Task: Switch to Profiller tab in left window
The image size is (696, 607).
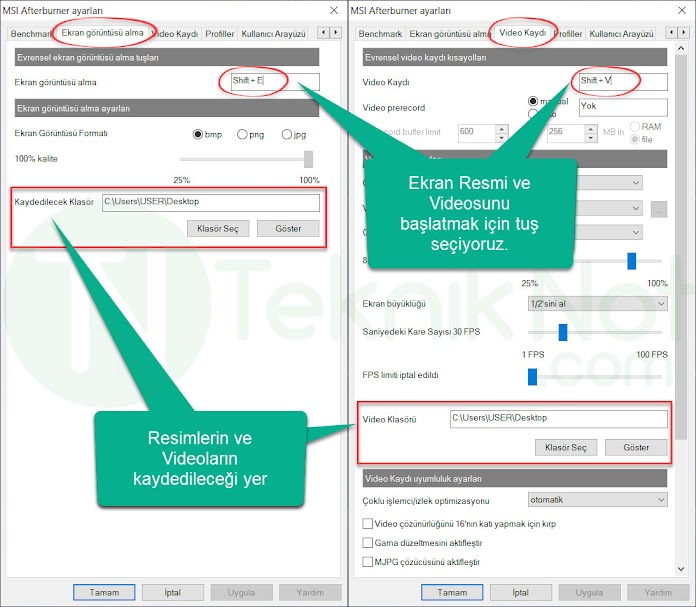Action: pyautogui.click(x=219, y=34)
